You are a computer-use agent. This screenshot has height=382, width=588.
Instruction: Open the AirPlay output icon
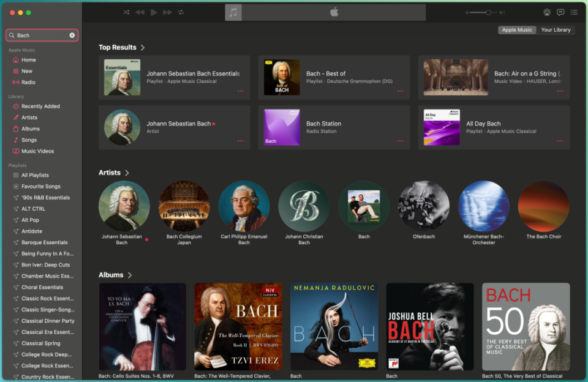(x=547, y=12)
